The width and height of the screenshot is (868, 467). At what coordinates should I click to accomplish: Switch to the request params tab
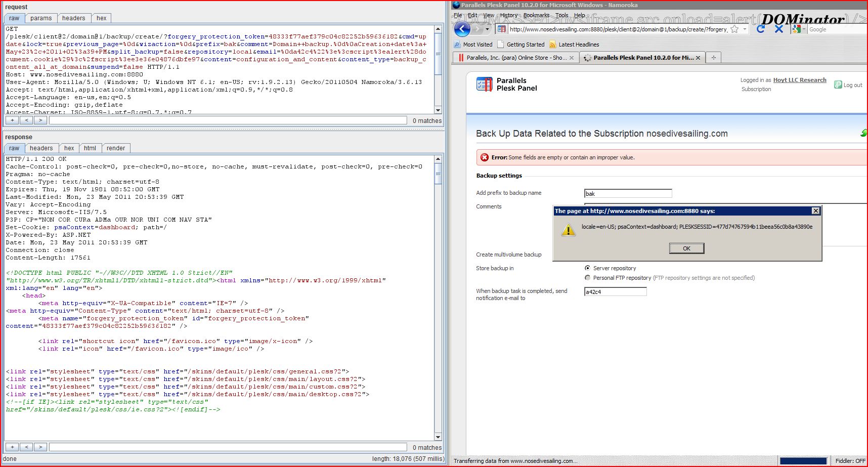pyautogui.click(x=41, y=18)
